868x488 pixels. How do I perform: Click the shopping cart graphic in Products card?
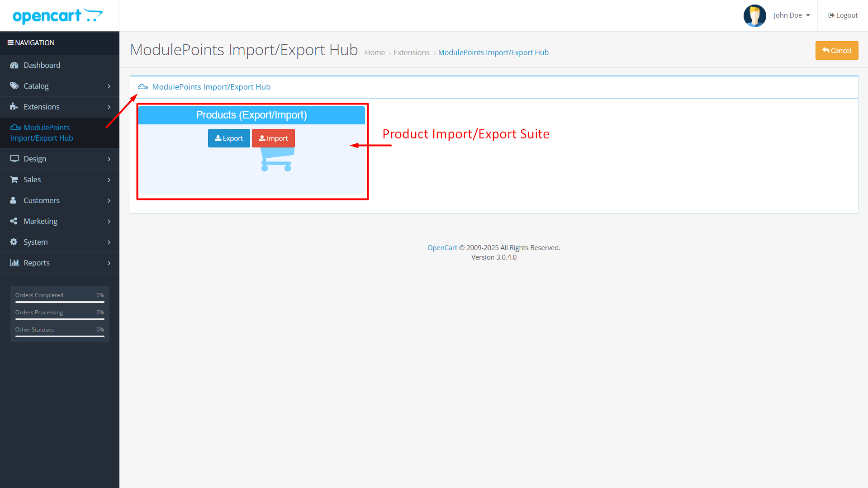tap(277, 159)
